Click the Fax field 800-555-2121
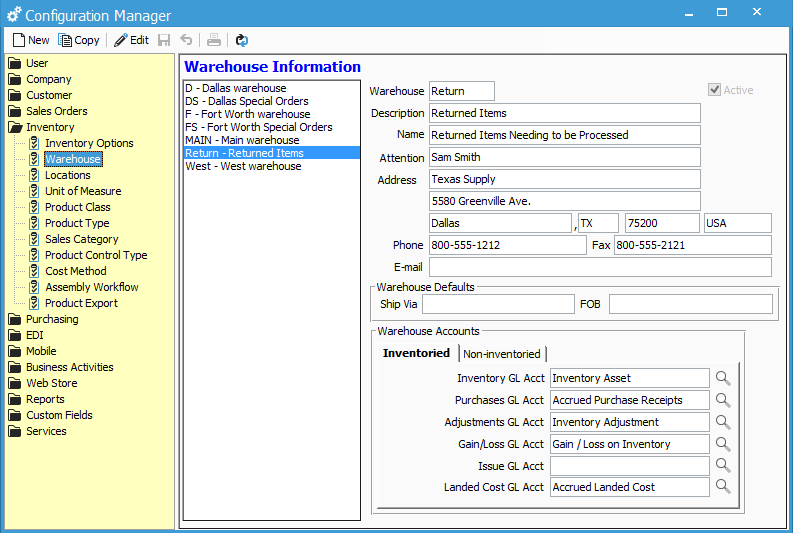The width and height of the screenshot is (793, 533). (x=693, y=245)
